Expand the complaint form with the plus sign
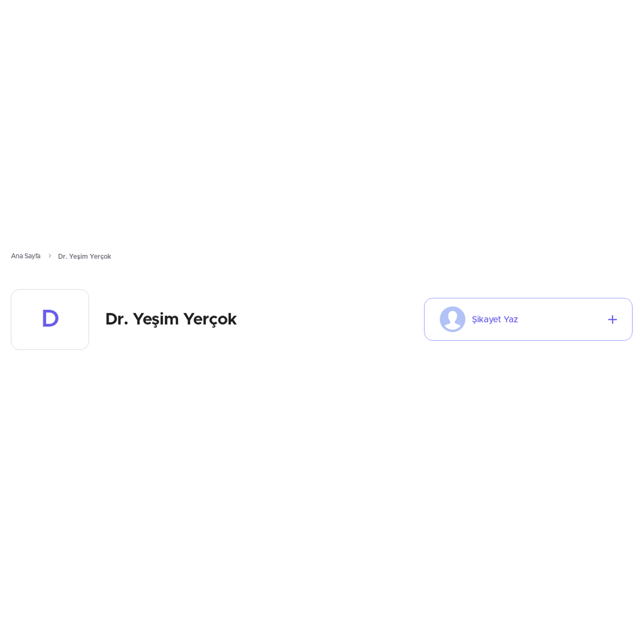644x644 pixels. (612, 319)
